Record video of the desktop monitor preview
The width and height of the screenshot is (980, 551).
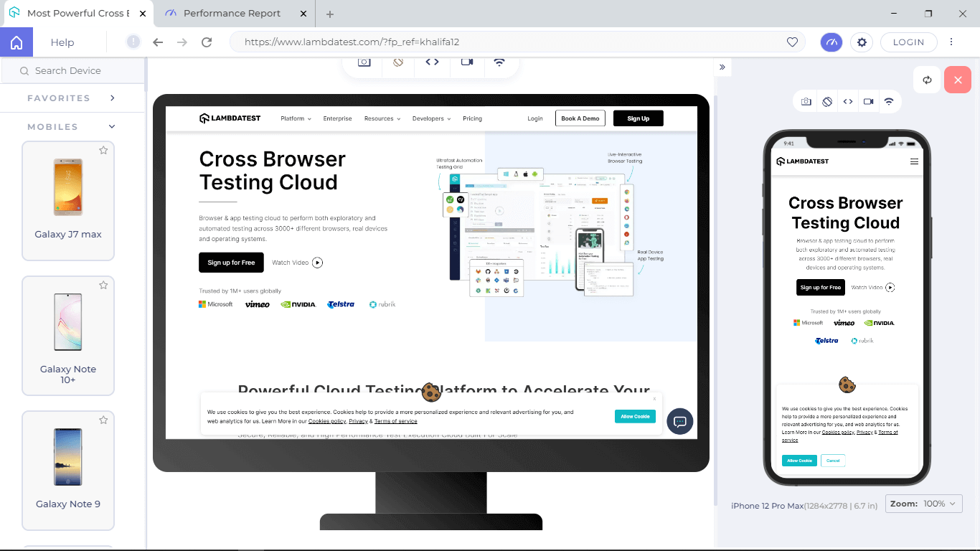467,62
